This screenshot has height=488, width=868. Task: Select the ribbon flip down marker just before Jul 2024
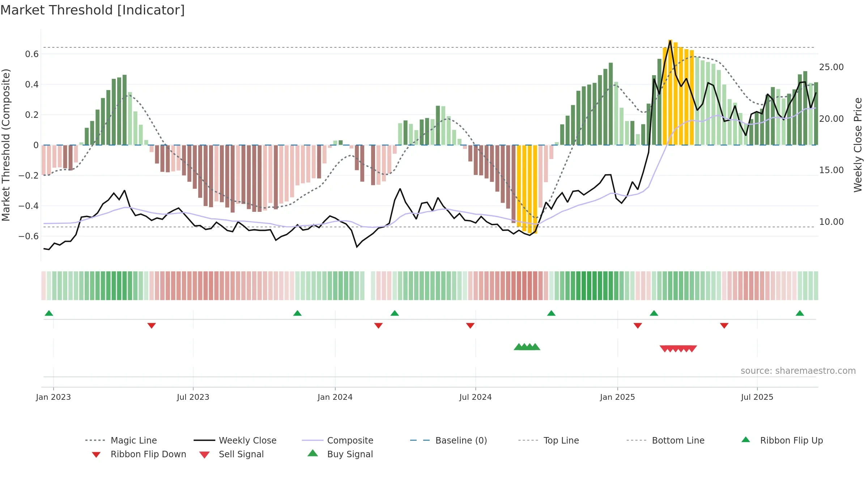point(470,326)
